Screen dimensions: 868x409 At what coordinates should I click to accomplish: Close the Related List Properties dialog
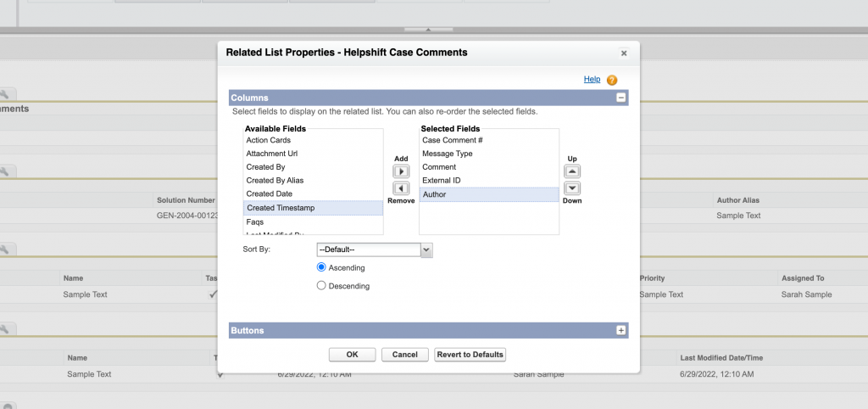click(x=624, y=53)
